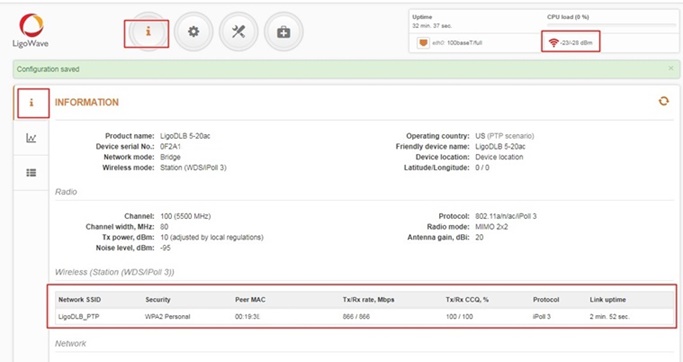Click the US (PTP scenario) country value

click(x=504, y=136)
